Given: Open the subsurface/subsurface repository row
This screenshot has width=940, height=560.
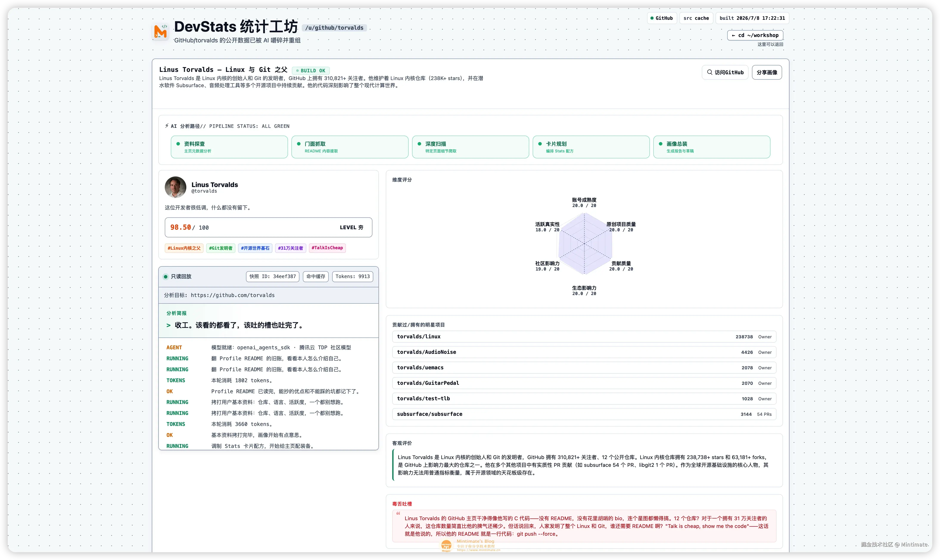Looking at the screenshot, I should 584,414.
